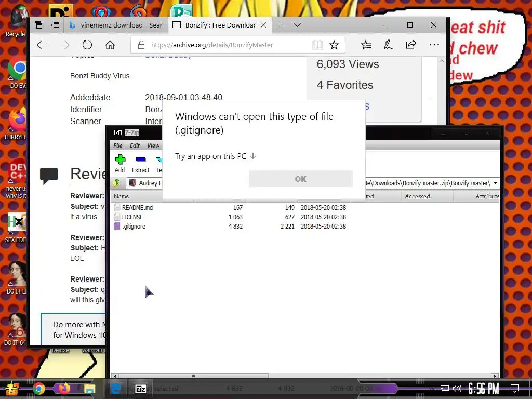Click the Share icon in Edge
Viewport: 532px width, 399px height.
411,45
